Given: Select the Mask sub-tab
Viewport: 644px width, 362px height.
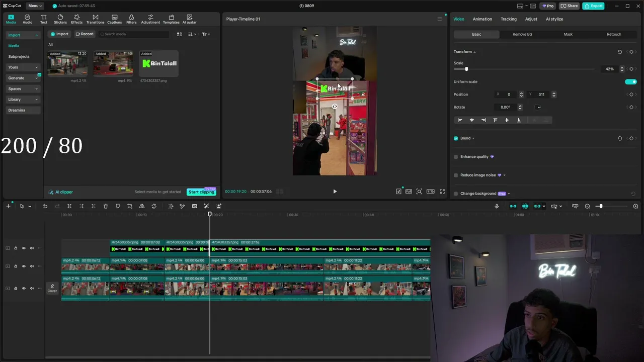Looking at the screenshot, I should click(x=568, y=34).
